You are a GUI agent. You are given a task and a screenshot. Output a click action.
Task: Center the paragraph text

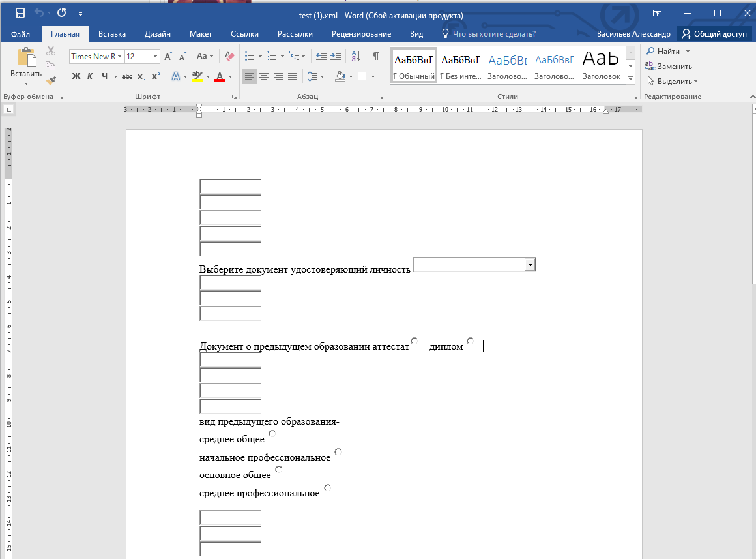[264, 76]
